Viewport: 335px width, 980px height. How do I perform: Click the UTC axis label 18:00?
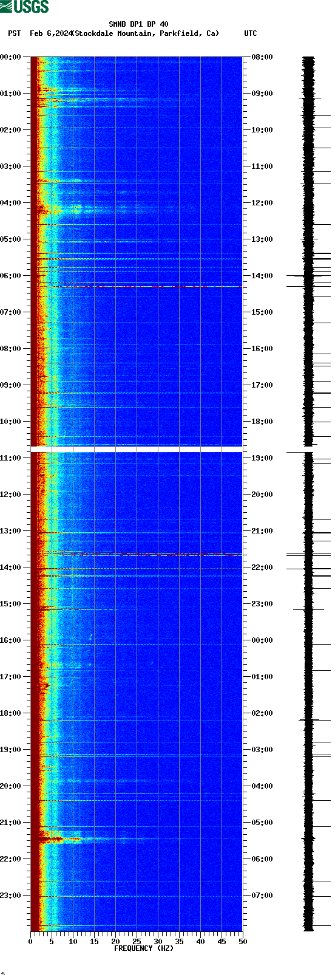pos(262,422)
